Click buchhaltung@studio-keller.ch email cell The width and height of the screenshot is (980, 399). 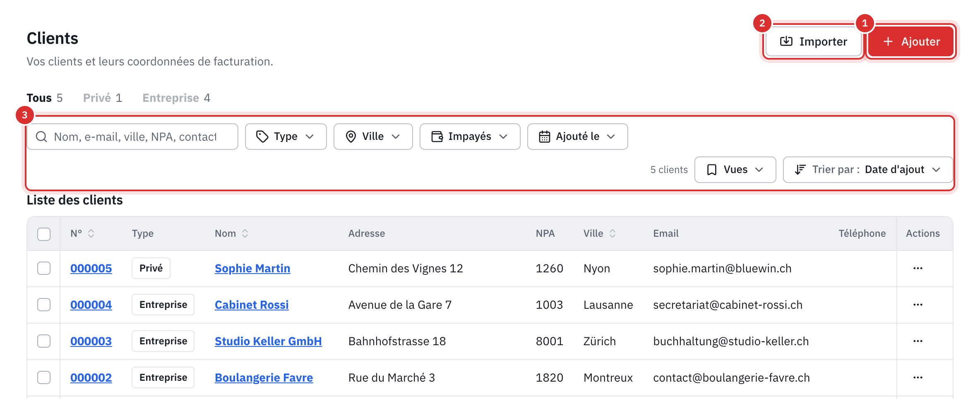(x=731, y=341)
